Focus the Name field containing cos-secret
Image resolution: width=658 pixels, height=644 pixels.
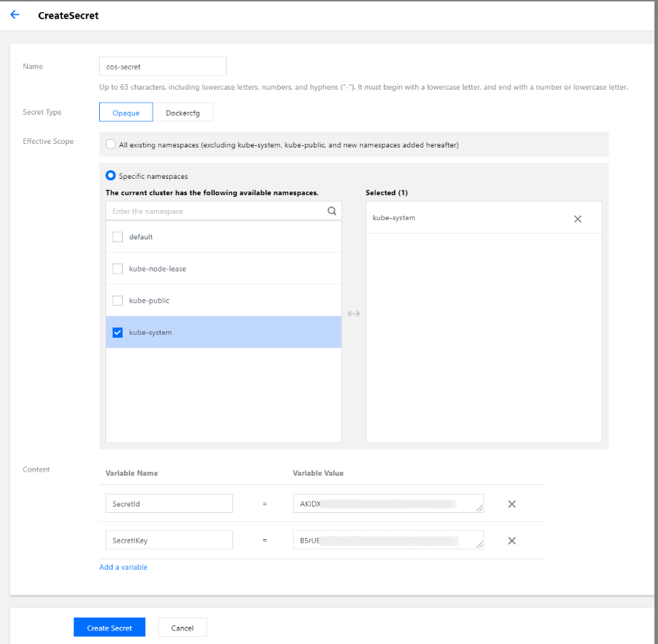pos(163,66)
